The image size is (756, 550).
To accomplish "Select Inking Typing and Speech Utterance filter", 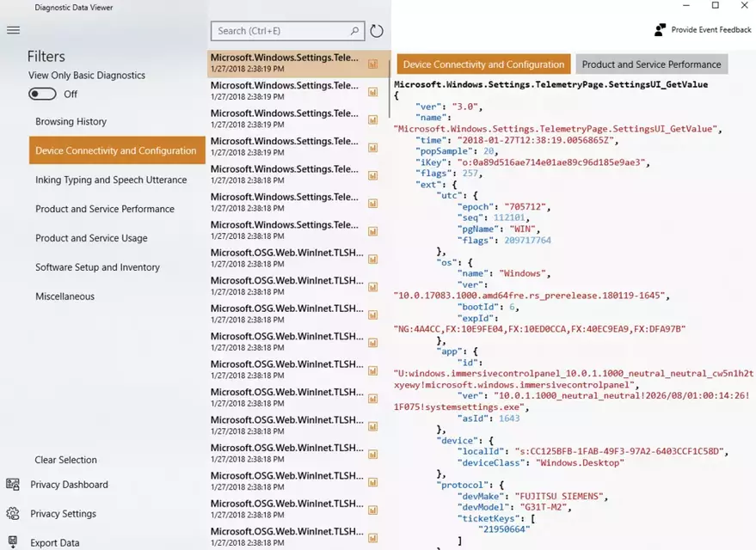I will tap(111, 180).
